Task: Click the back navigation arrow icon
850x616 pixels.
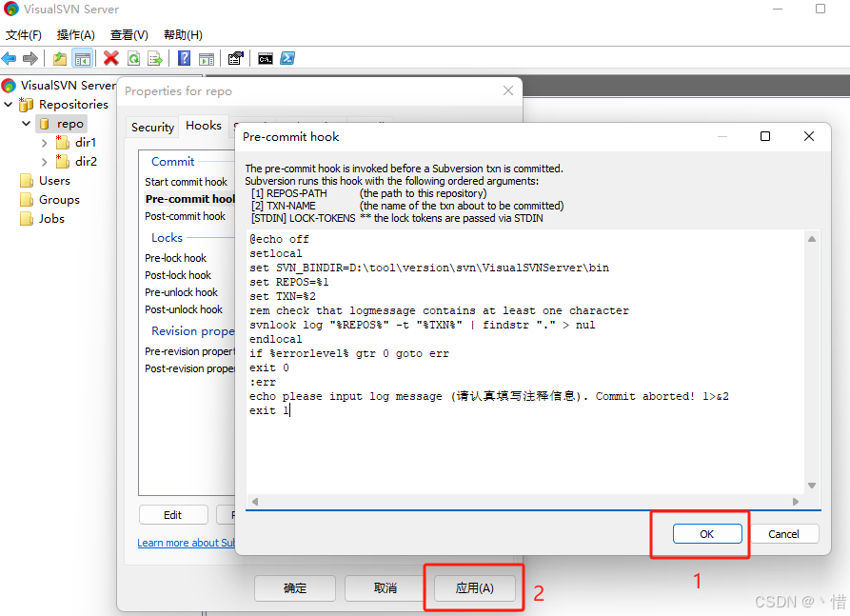Action: 10,58
